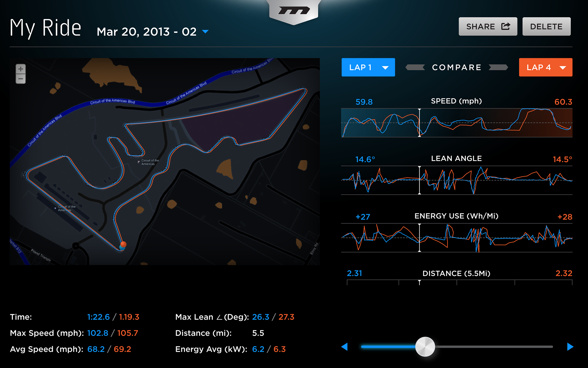This screenshot has width=588, height=368.
Task: Click the avg speed value 68.2
Action: (x=96, y=349)
